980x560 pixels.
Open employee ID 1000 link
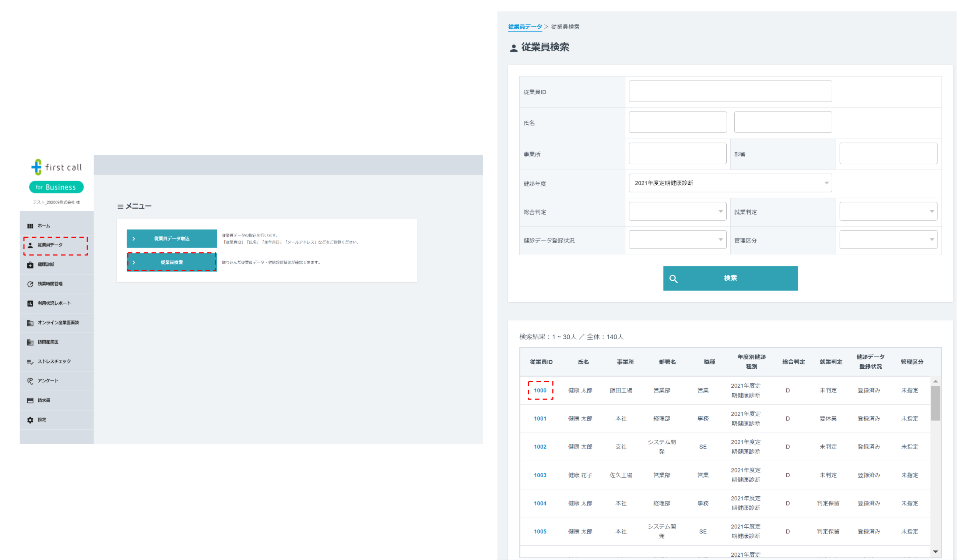(x=540, y=390)
